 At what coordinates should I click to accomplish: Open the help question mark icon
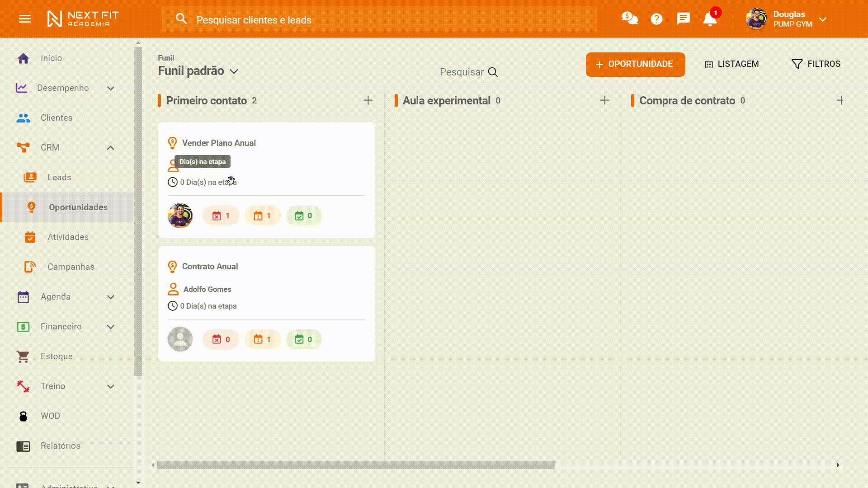click(656, 19)
